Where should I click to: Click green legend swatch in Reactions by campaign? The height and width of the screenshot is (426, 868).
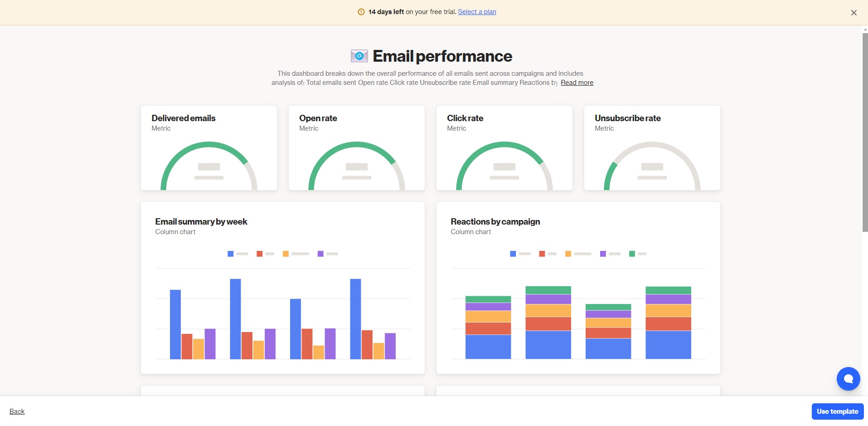(x=632, y=254)
